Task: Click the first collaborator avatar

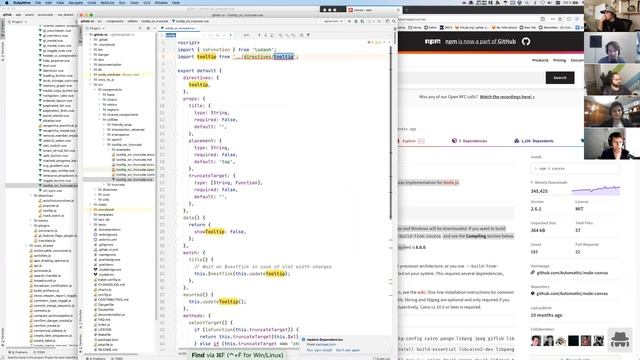Action: [536, 340]
